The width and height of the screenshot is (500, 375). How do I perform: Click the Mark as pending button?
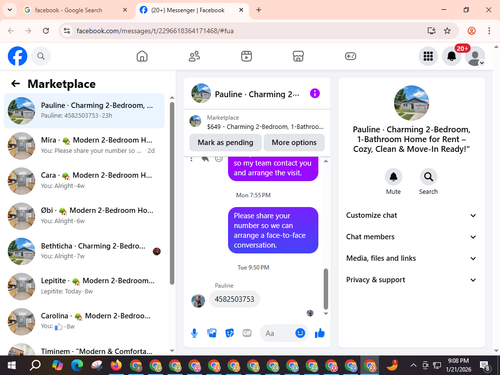click(225, 143)
